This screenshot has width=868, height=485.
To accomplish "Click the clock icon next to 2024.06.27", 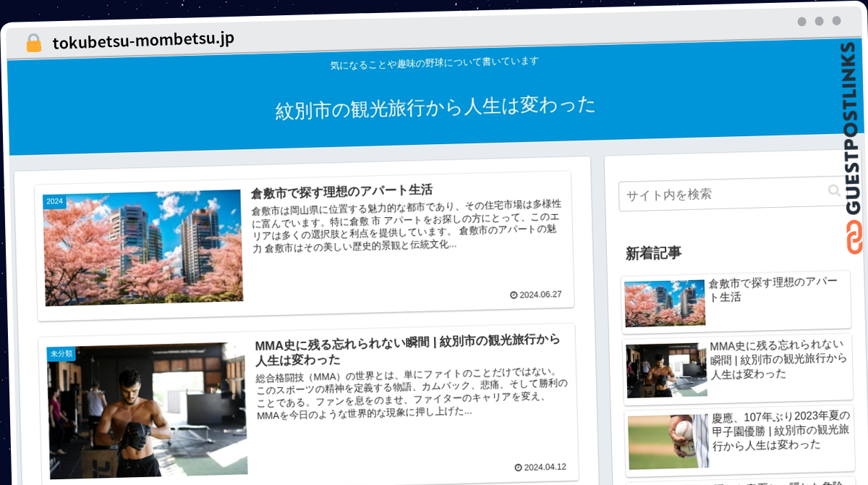I will pos(514,295).
